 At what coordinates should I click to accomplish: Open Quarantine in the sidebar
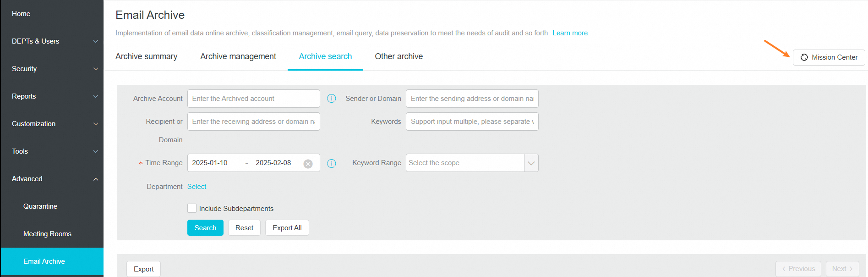click(40, 206)
